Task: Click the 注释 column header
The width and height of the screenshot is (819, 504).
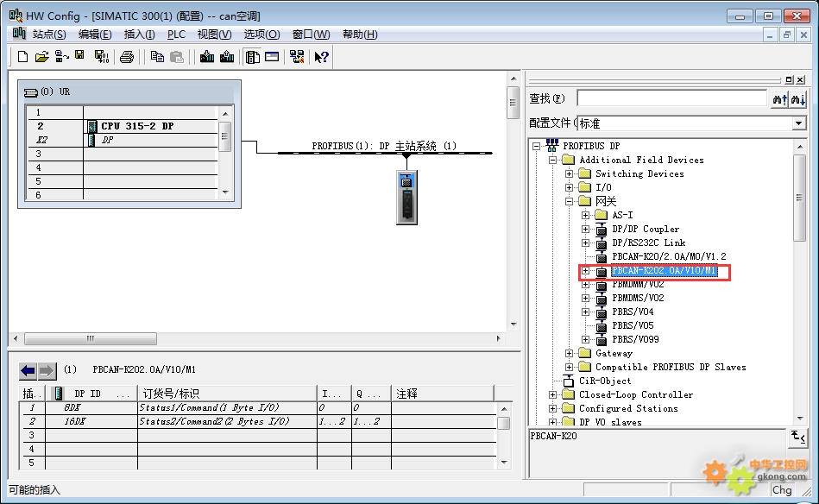Action: (x=443, y=394)
